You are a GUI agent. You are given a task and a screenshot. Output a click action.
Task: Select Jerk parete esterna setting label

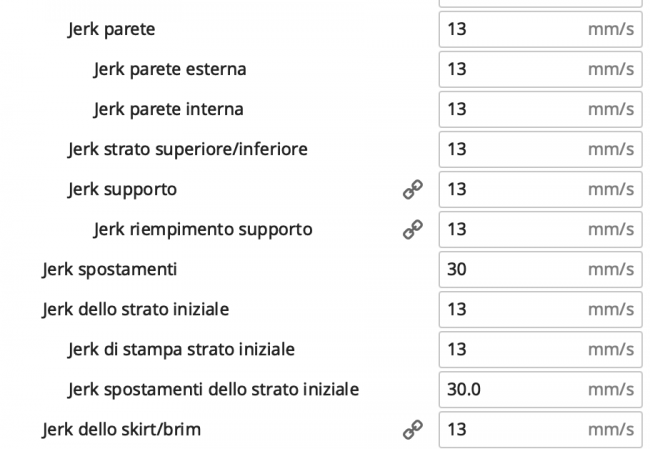tap(169, 69)
